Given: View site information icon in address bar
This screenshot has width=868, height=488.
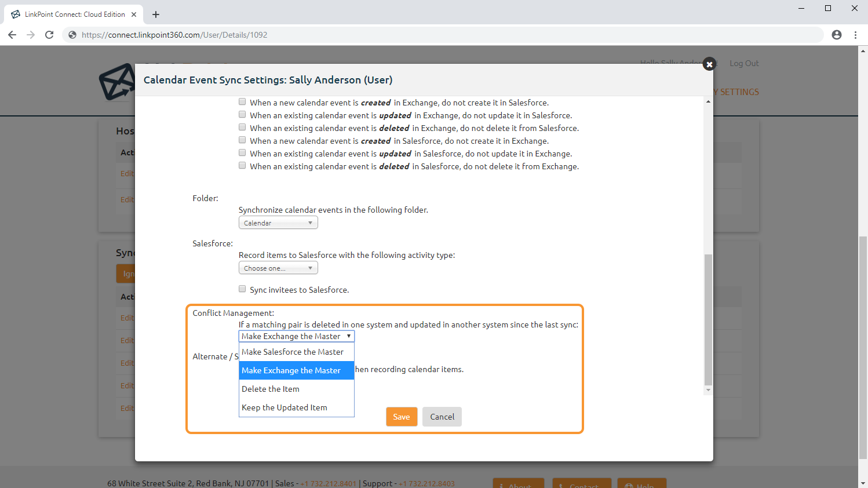Looking at the screenshot, I should (x=72, y=35).
